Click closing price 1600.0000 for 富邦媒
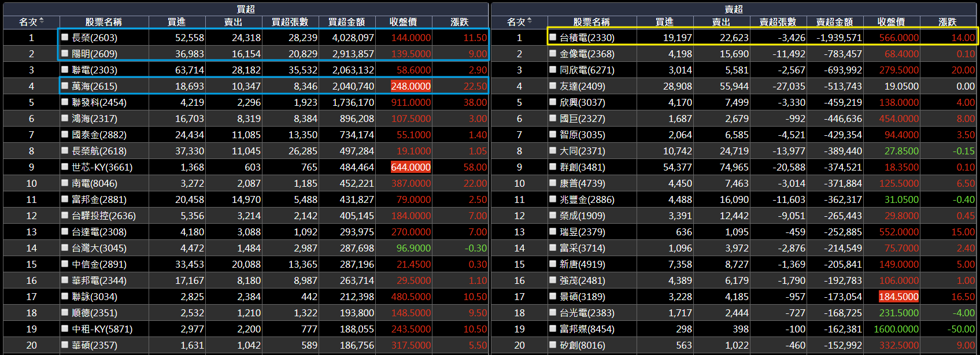The width and height of the screenshot is (980, 355). (x=896, y=329)
